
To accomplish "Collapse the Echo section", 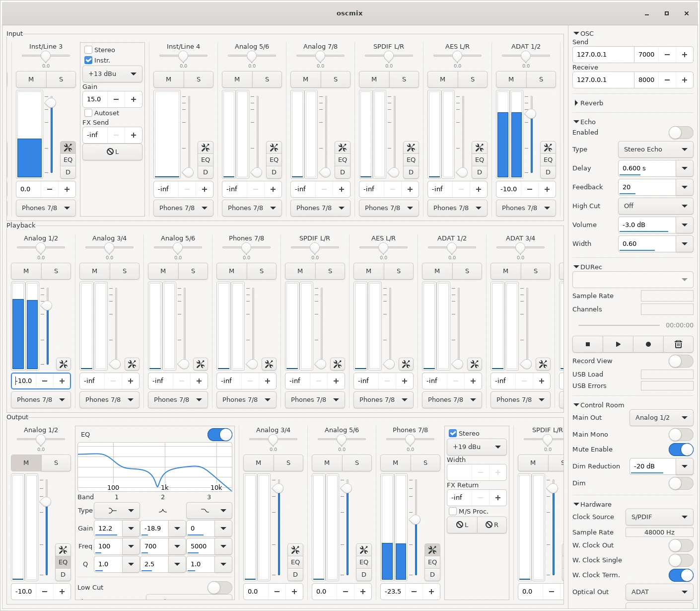I will click(576, 122).
